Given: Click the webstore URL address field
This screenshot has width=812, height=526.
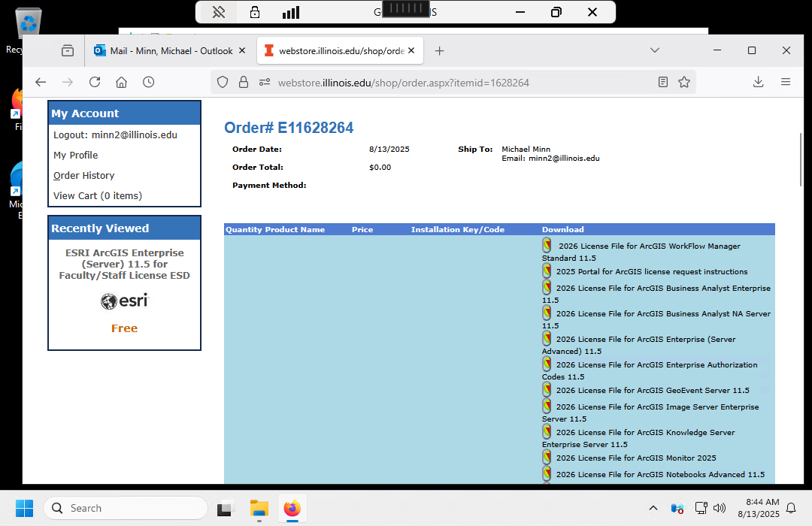Looking at the screenshot, I should coord(451,83).
